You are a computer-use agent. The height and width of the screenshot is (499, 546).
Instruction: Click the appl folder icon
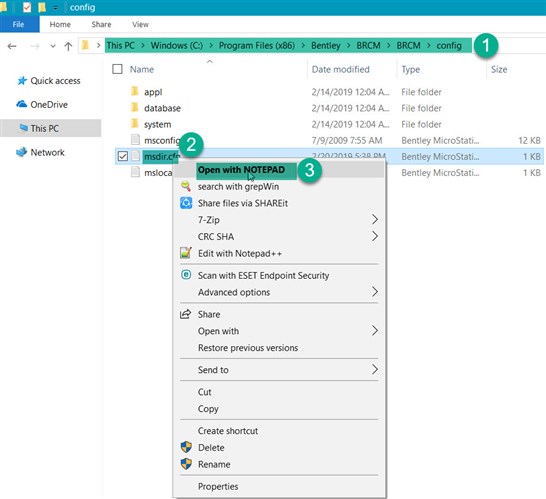tap(135, 91)
